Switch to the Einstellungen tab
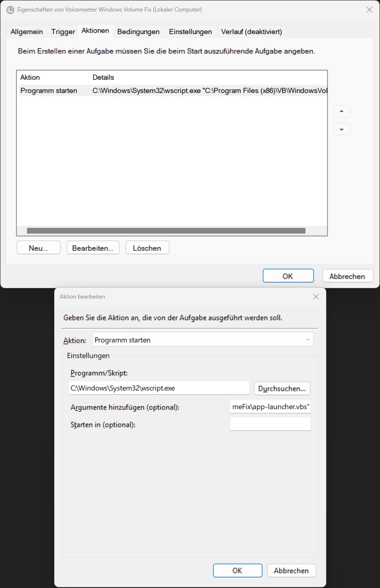 [190, 32]
